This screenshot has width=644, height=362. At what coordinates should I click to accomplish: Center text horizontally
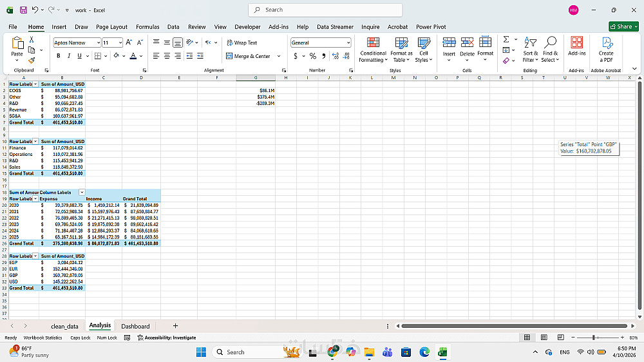167,56
